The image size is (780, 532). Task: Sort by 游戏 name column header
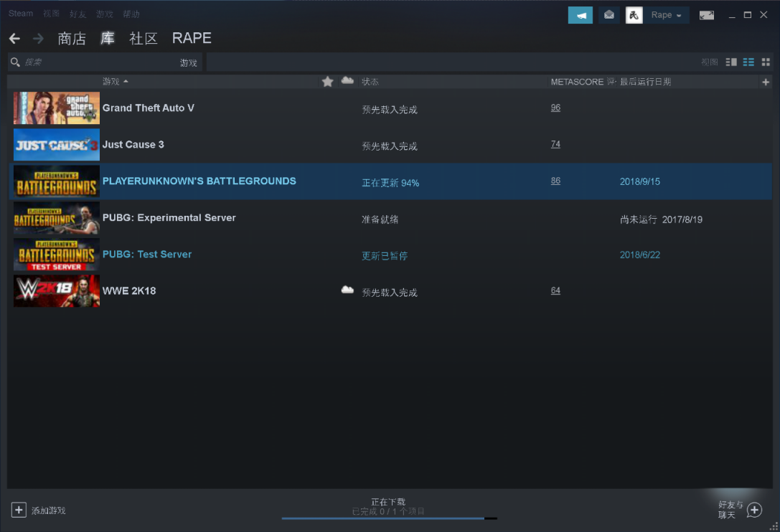(x=115, y=82)
